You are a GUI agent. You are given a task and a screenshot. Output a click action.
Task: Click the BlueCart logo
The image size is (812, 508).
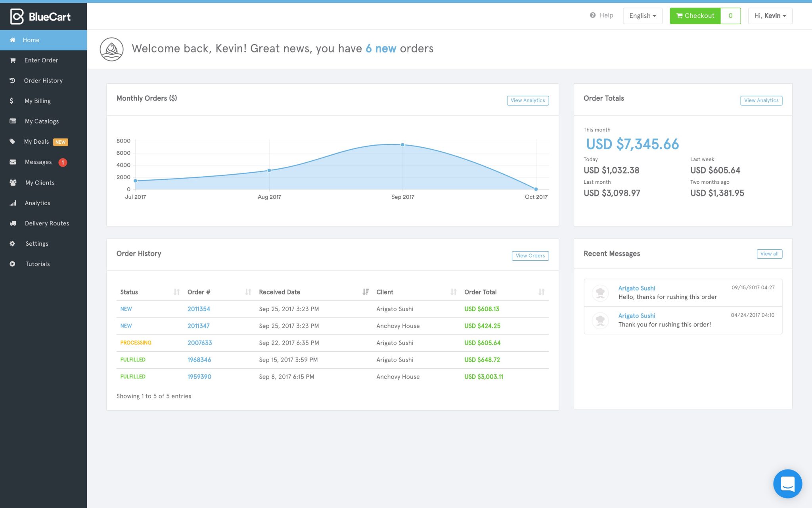(x=39, y=16)
